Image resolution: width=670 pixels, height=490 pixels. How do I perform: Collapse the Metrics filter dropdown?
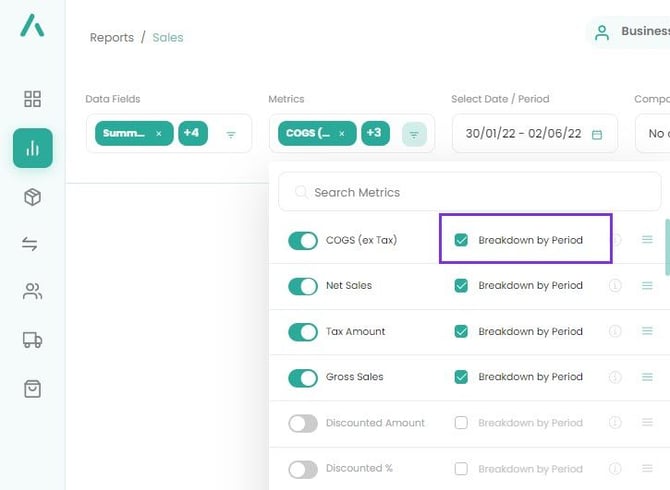click(413, 134)
